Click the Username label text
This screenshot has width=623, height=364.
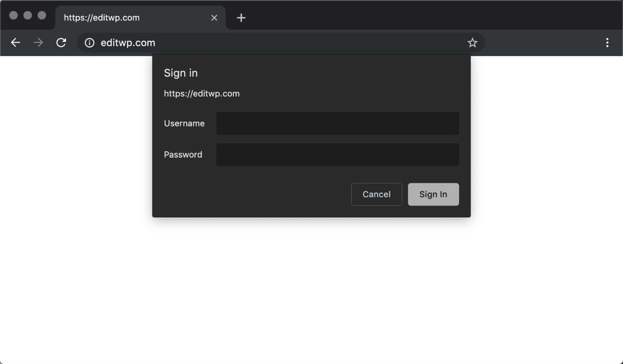[184, 123]
